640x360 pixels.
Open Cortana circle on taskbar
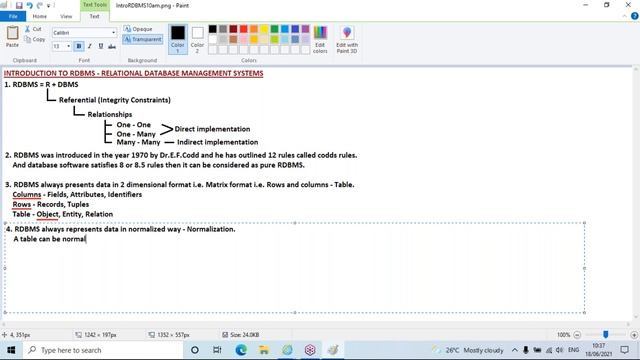pyautogui.click(x=195, y=350)
